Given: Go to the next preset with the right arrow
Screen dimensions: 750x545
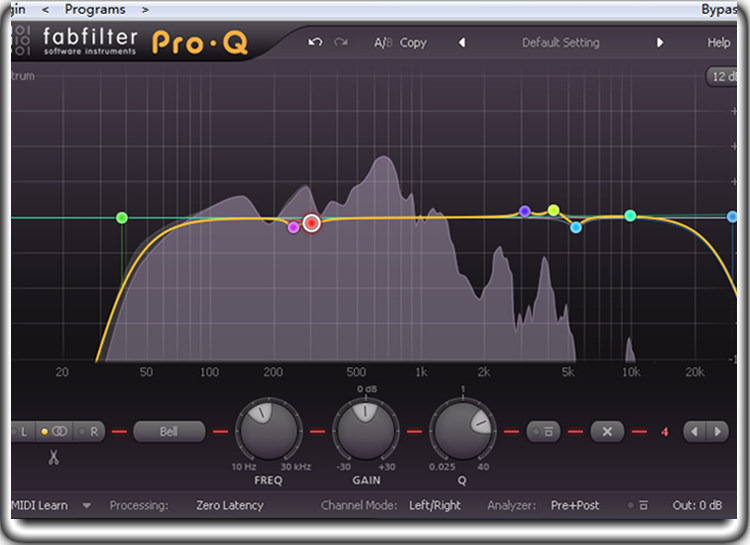Looking at the screenshot, I should [x=660, y=43].
